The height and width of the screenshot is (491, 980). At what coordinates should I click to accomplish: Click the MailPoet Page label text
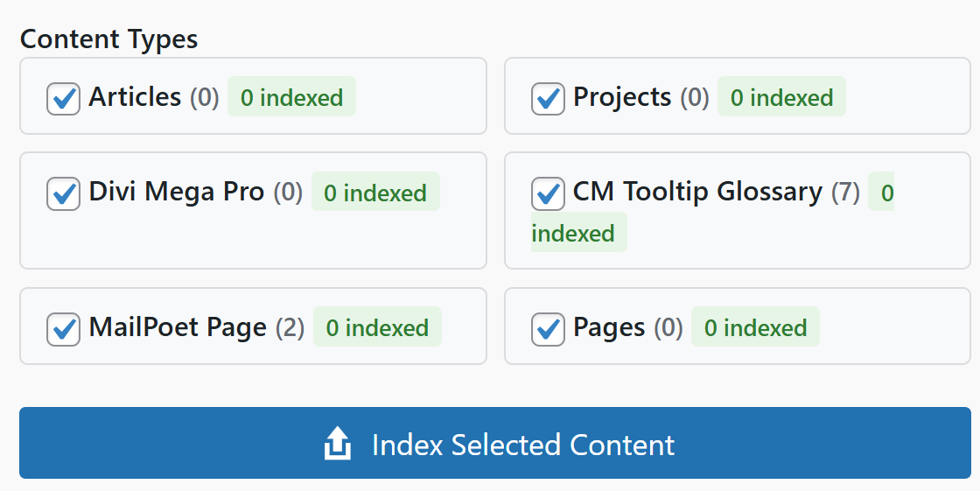(178, 328)
